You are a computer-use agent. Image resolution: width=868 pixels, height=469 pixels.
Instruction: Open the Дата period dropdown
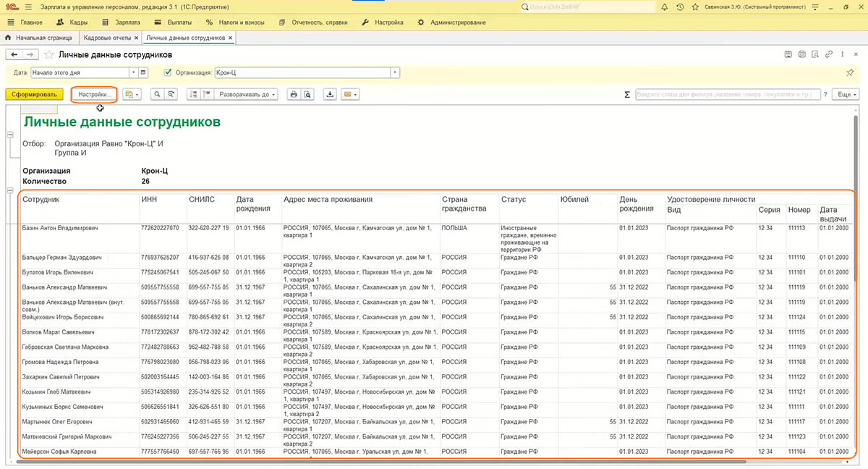[x=133, y=72]
